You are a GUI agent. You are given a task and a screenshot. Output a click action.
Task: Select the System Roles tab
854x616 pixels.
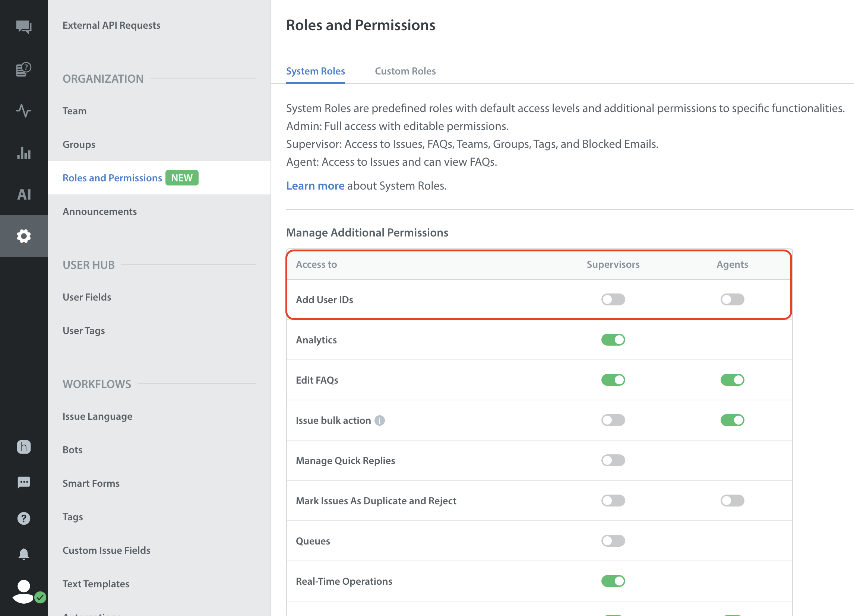(x=315, y=71)
